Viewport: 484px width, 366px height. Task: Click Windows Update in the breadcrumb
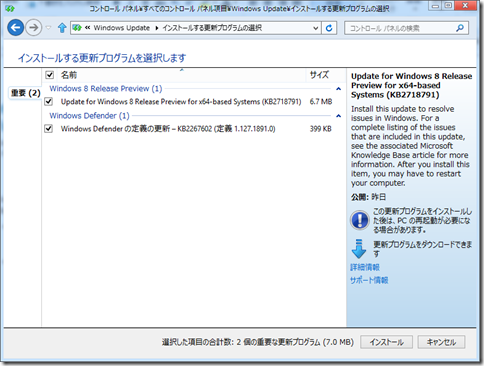(x=122, y=28)
